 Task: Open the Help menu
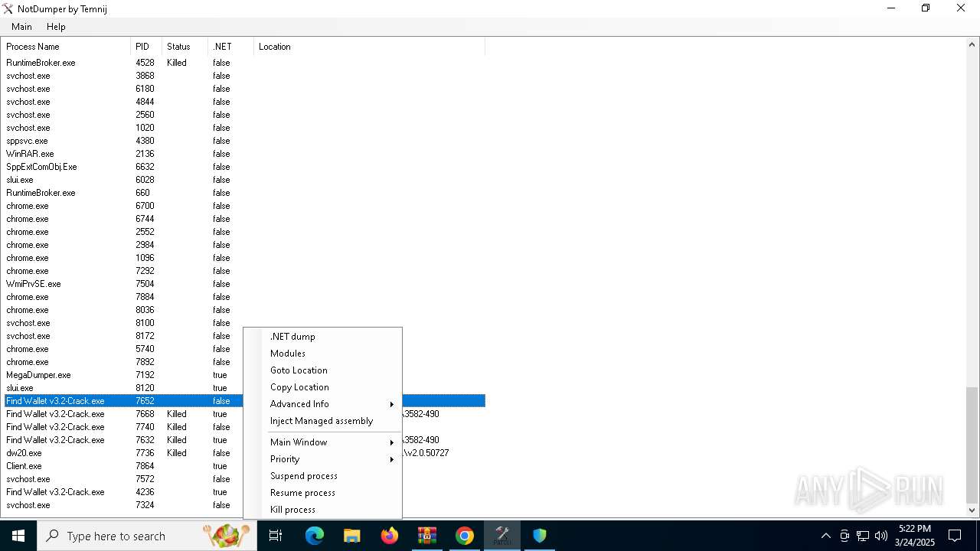(56, 26)
